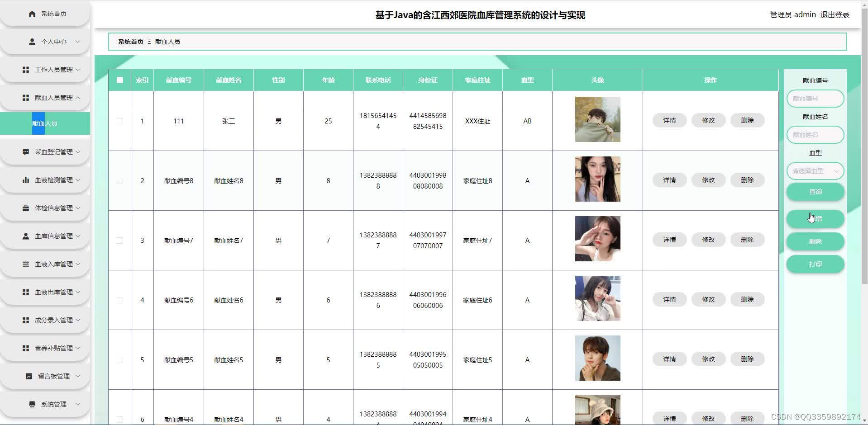Click the person icon beside 血库信息管理
Image resolution: width=868 pixels, height=425 pixels.
point(26,236)
